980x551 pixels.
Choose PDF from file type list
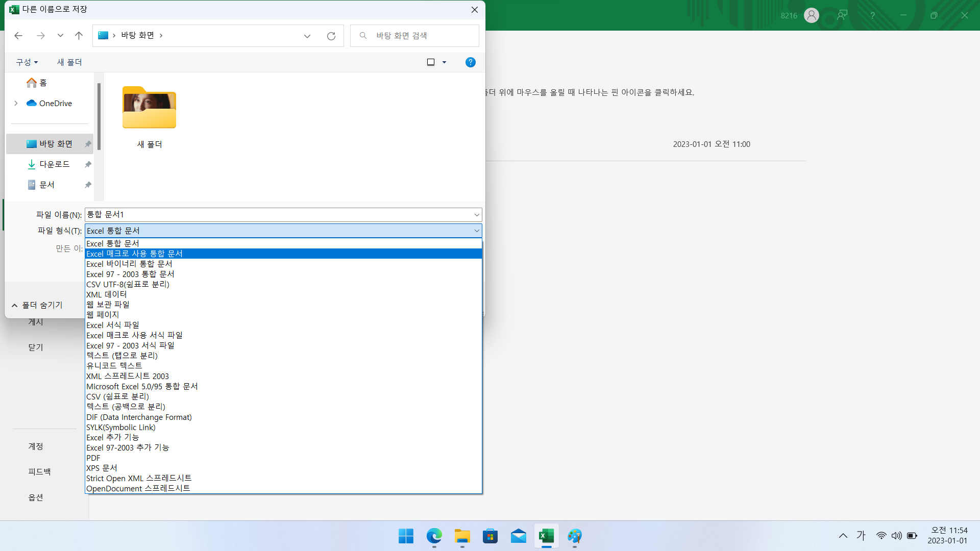coord(93,458)
